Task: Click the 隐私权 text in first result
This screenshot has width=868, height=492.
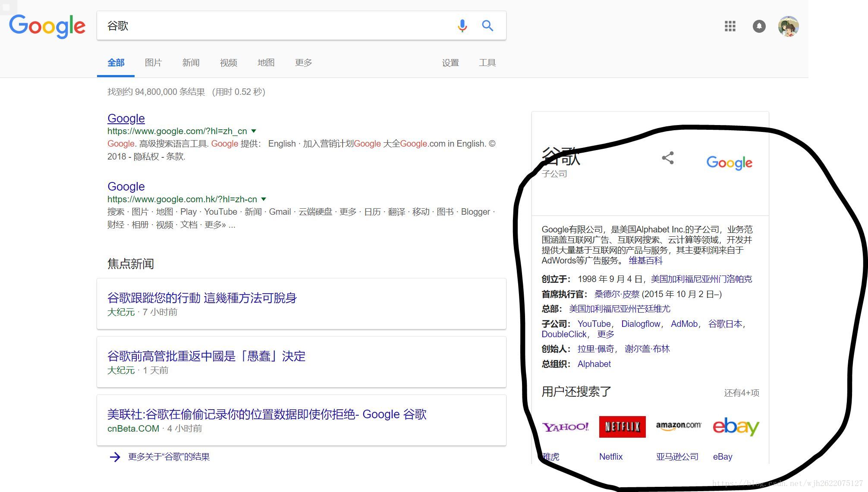Action: (146, 157)
